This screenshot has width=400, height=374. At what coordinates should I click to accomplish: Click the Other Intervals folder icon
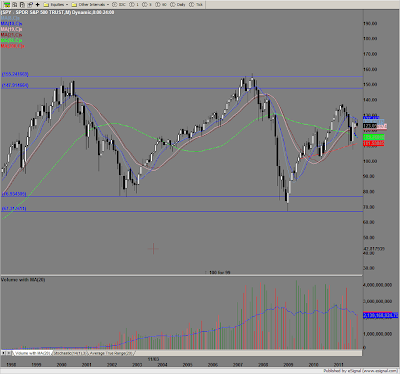[74, 5]
